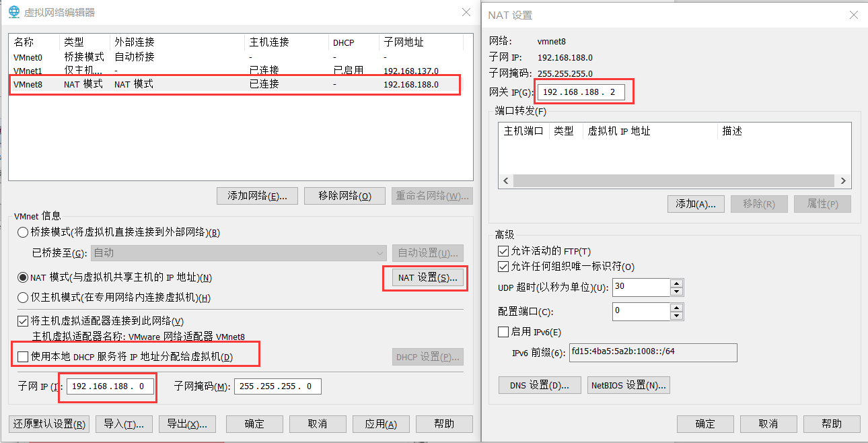Click the port forwarding scrollbar left arrow

tap(506, 181)
